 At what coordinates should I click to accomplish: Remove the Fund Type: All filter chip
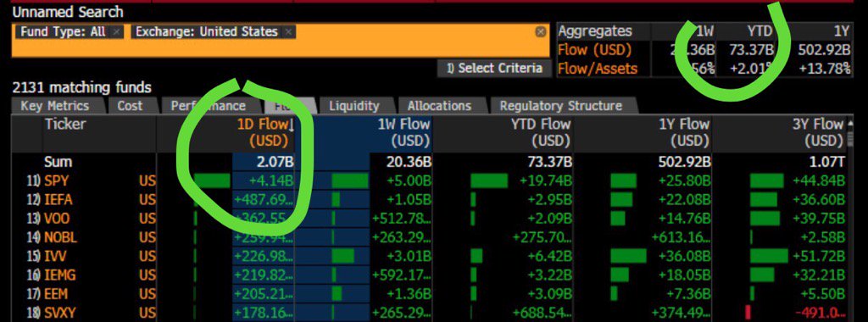coord(115,32)
